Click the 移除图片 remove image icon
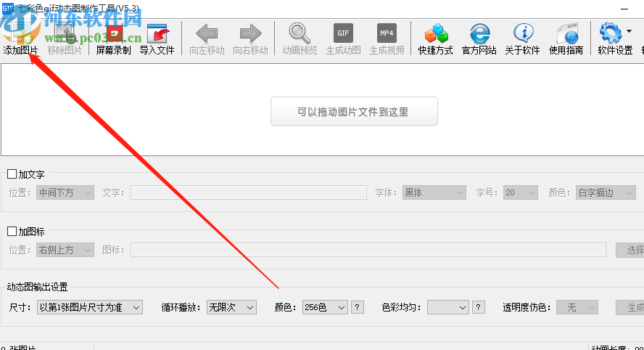Viewport: 644px width, 350px height. 65,33
